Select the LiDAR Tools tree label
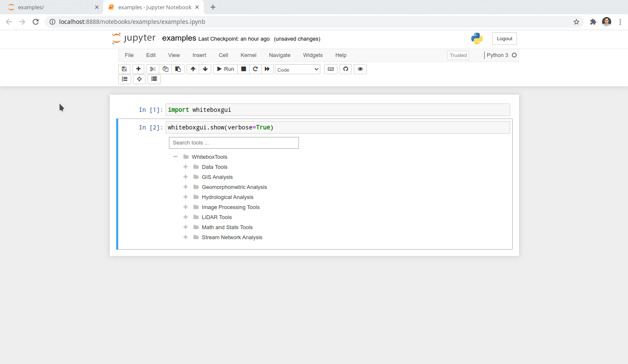 pos(217,217)
